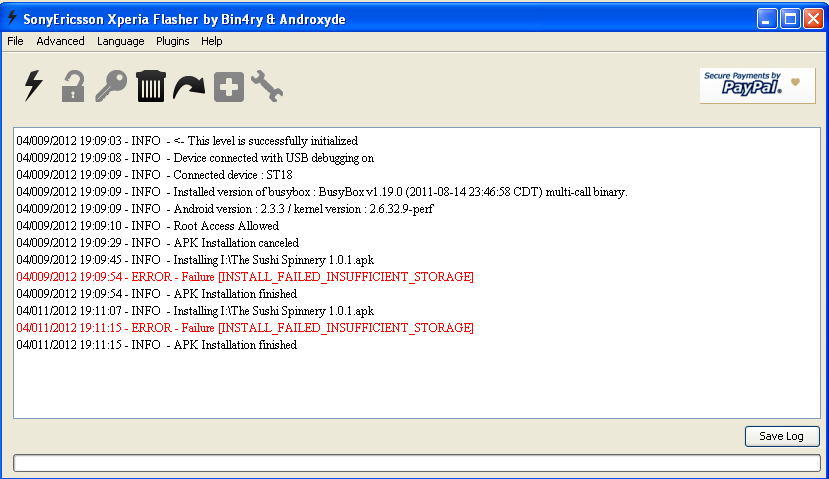Click log line 'Root Access Allowed'

click(148, 226)
